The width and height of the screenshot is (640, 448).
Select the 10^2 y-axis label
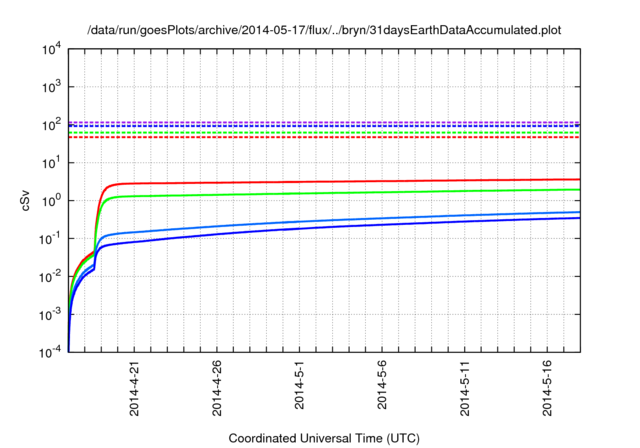(51, 125)
